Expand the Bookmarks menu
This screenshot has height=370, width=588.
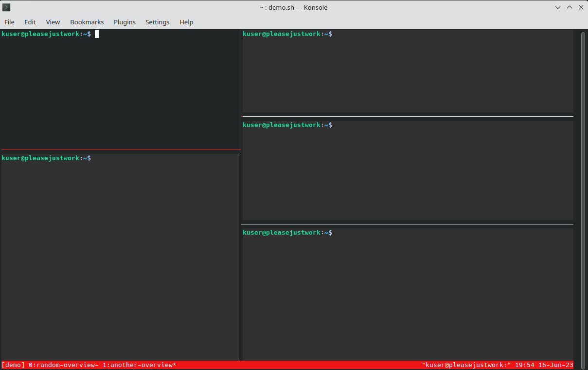[x=87, y=22]
